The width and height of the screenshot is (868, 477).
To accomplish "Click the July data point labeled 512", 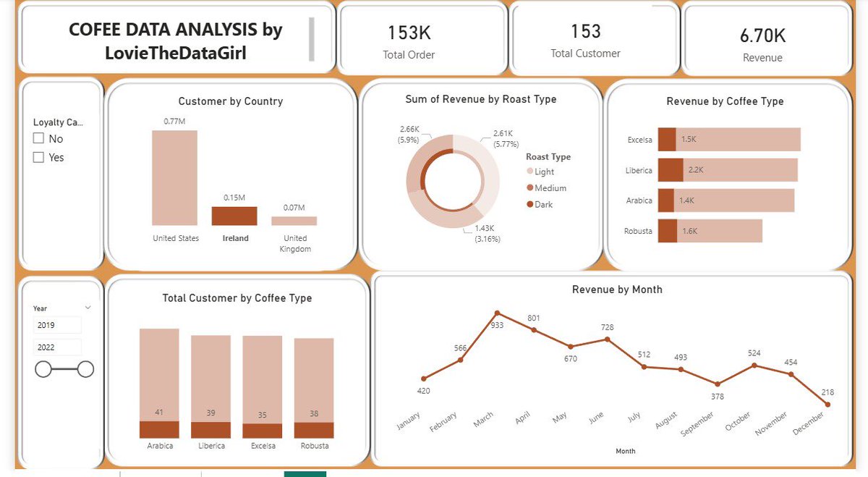I will tap(644, 367).
